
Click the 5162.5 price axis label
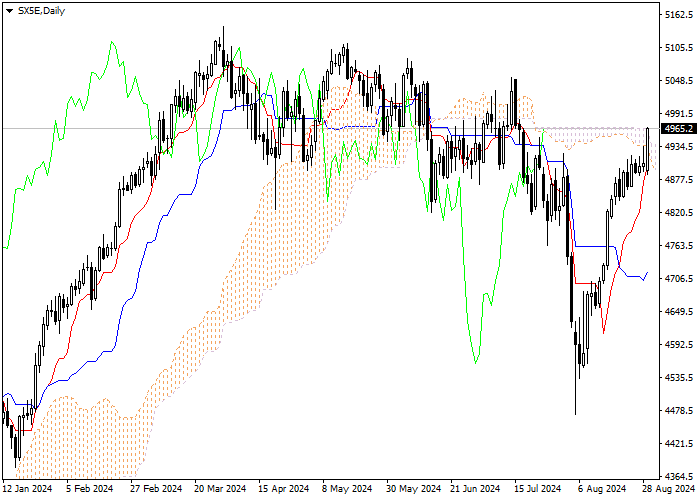[x=679, y=15]
